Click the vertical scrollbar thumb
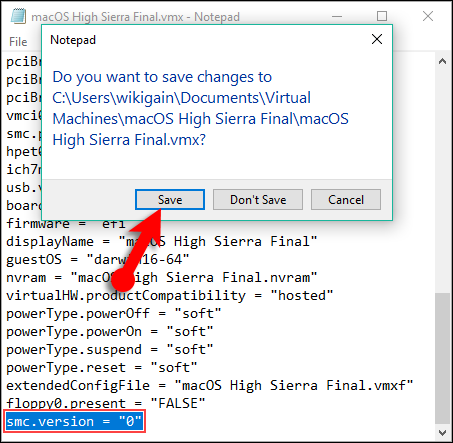The width and height of the screenshot is (453, 443). coord(442,358)
